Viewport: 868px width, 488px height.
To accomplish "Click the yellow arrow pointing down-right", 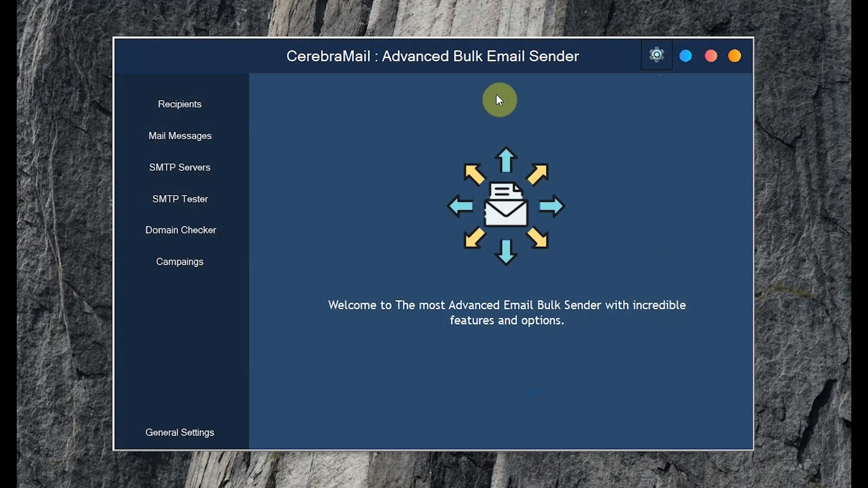I will coord(538,238).
